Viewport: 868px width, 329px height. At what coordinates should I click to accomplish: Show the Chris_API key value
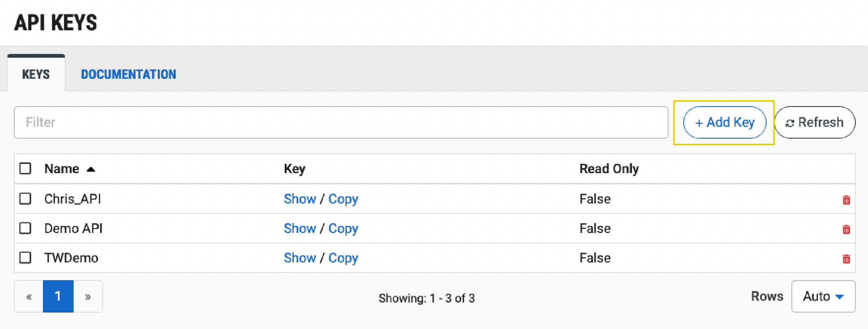coord(300,199)
